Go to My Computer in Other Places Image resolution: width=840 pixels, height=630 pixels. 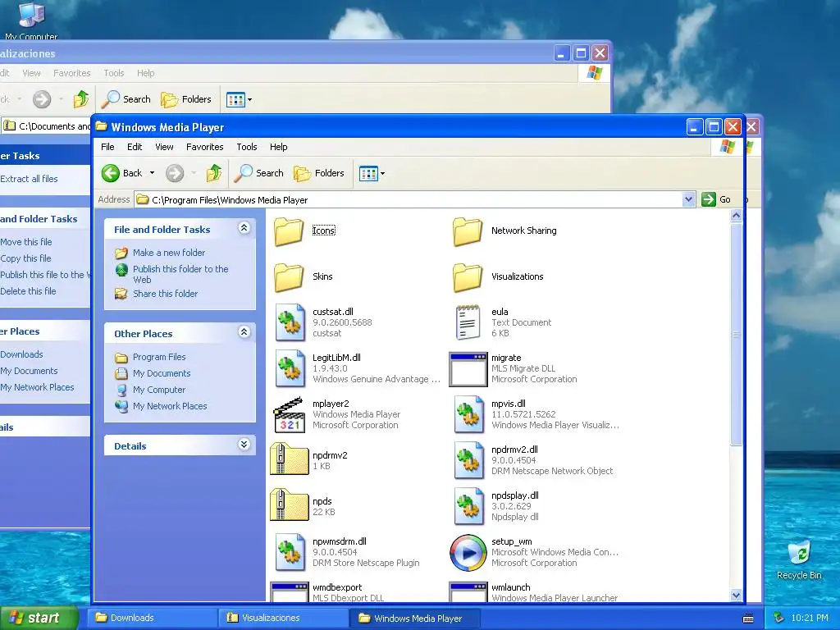159,390
